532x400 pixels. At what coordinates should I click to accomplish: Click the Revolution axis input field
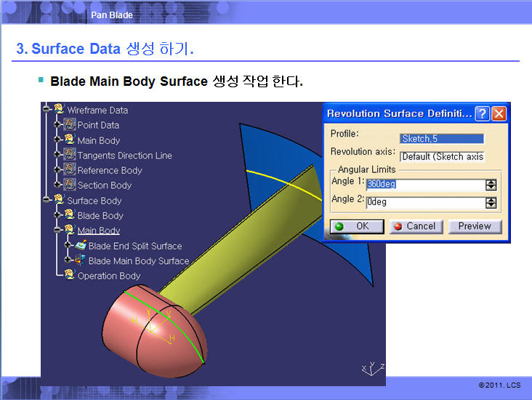pos(442,156)
